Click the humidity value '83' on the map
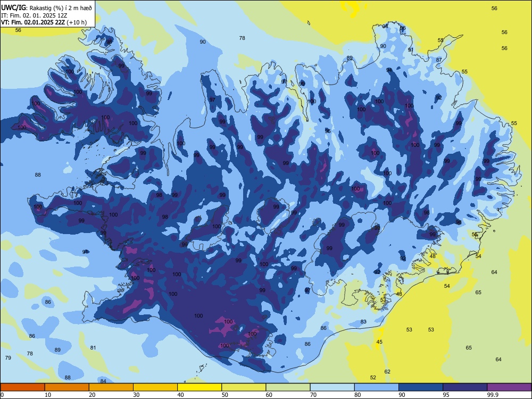This screenshot has width=532, height=399. [x=363, y=321]
